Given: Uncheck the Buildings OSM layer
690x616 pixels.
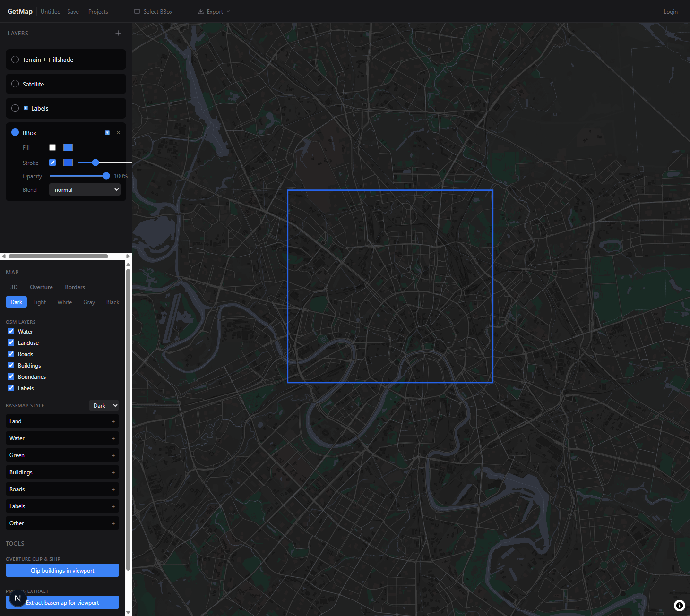Looking at the screenshot, I should pyautogui.click(x=11, y=365).
